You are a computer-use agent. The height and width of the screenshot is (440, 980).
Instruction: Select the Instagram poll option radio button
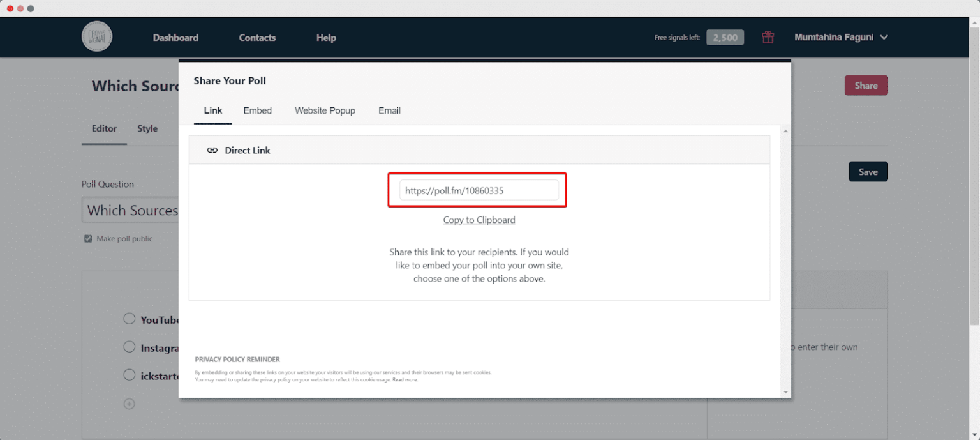coord(129,347)
